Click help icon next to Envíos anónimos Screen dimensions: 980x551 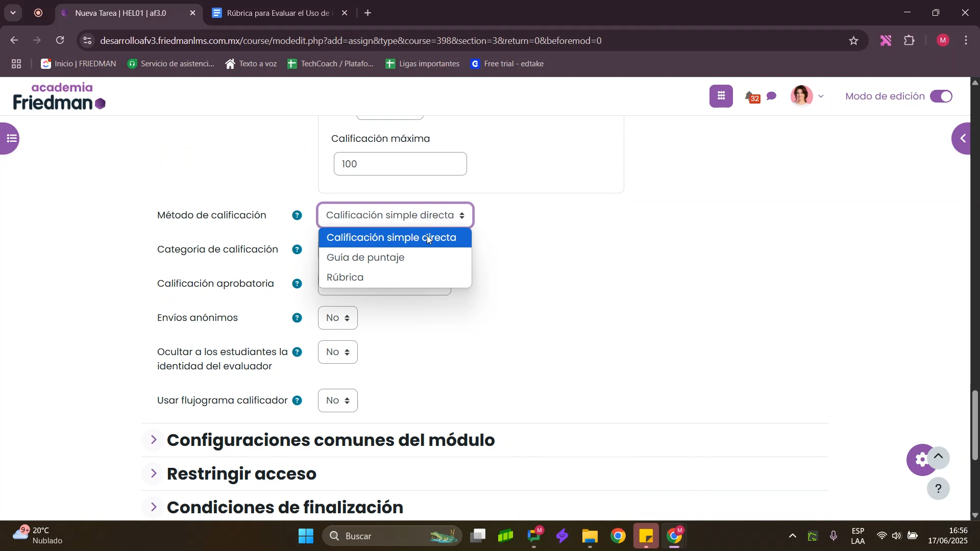click(297, 318)
